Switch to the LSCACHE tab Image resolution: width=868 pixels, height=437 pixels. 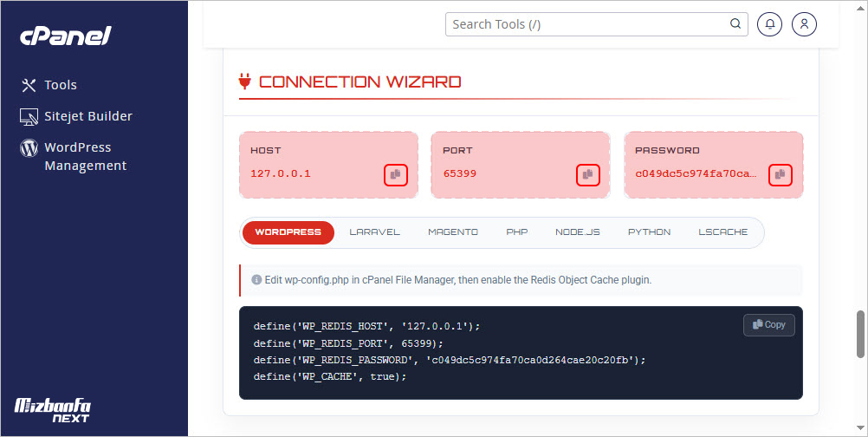(723, 232)
